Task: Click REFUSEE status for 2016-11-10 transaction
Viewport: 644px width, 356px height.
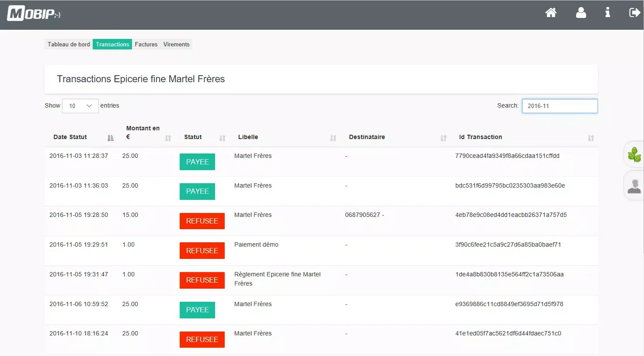Action: click(202, 339)
